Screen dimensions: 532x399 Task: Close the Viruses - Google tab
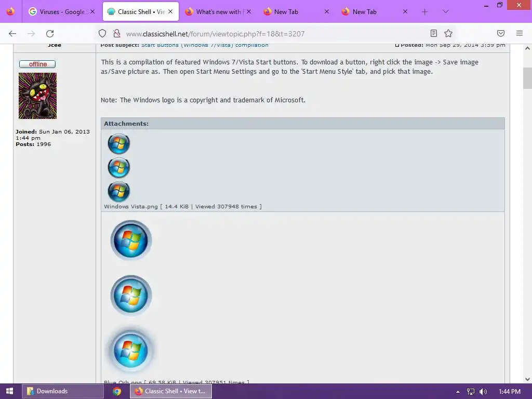pyautogui.click(x=92, y=11)
